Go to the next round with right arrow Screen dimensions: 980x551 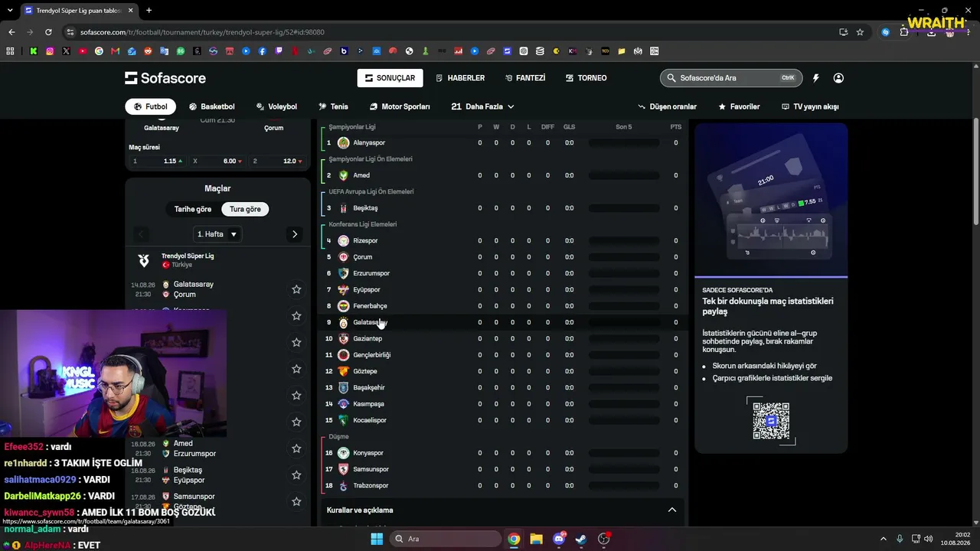[x=295, y=234]
